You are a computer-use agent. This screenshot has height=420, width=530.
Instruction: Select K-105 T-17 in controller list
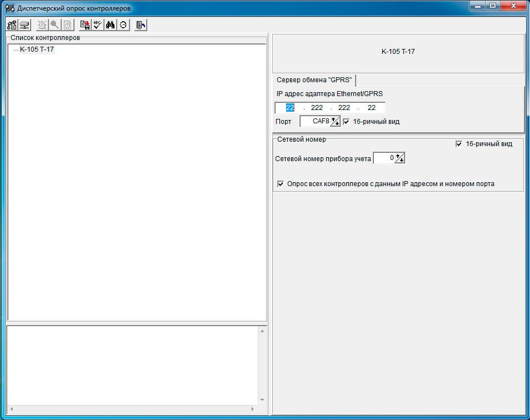37,49
